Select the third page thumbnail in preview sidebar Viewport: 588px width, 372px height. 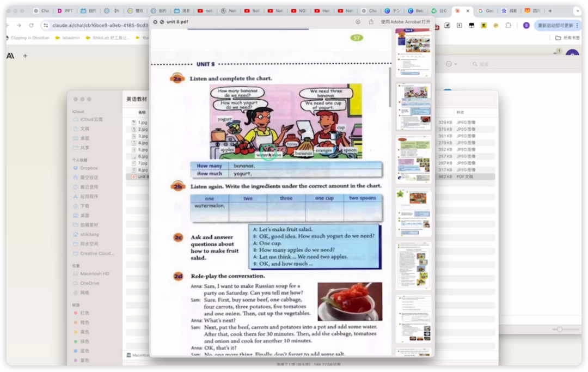[414, 160]
